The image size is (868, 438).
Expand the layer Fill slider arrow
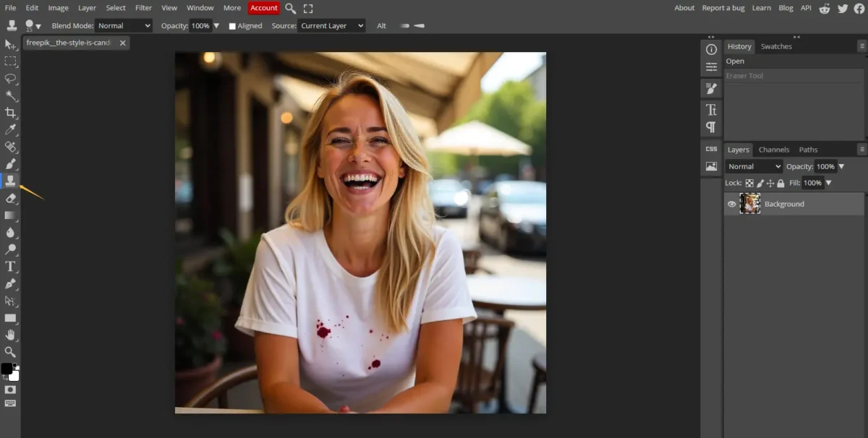coord(828,184)
